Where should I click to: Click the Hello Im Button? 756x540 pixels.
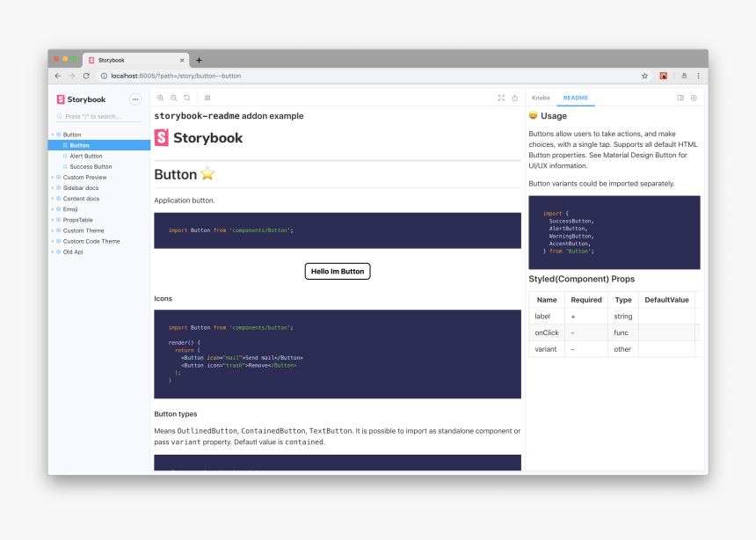coord(338,271)
